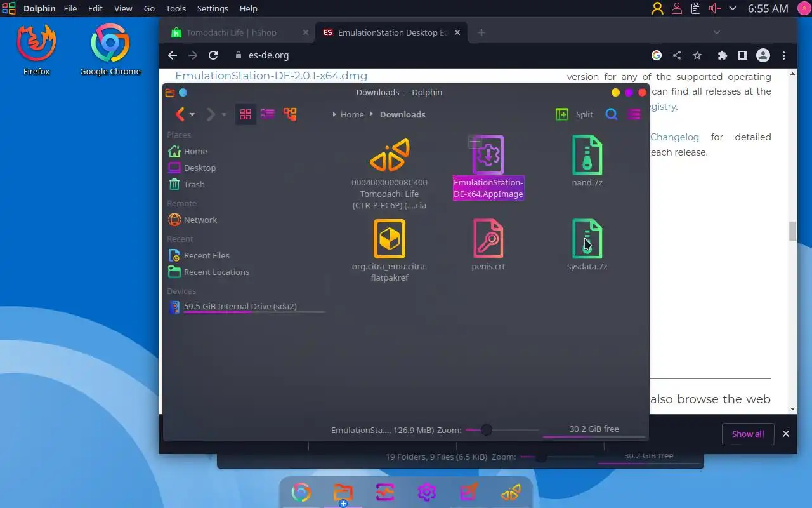Open Chrome extensions puzzle icon
This screenshot has width=812, height=508.
(x=722, y=55)
